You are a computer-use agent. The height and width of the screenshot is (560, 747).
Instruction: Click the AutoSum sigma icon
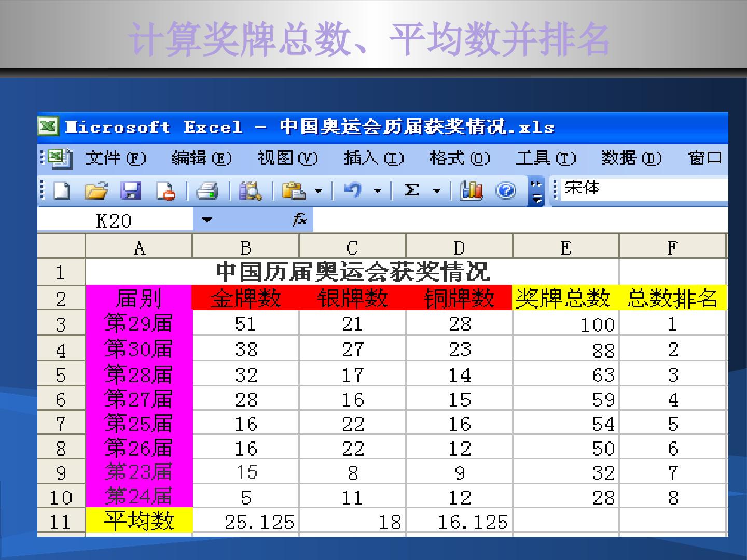tap(411, 190)
